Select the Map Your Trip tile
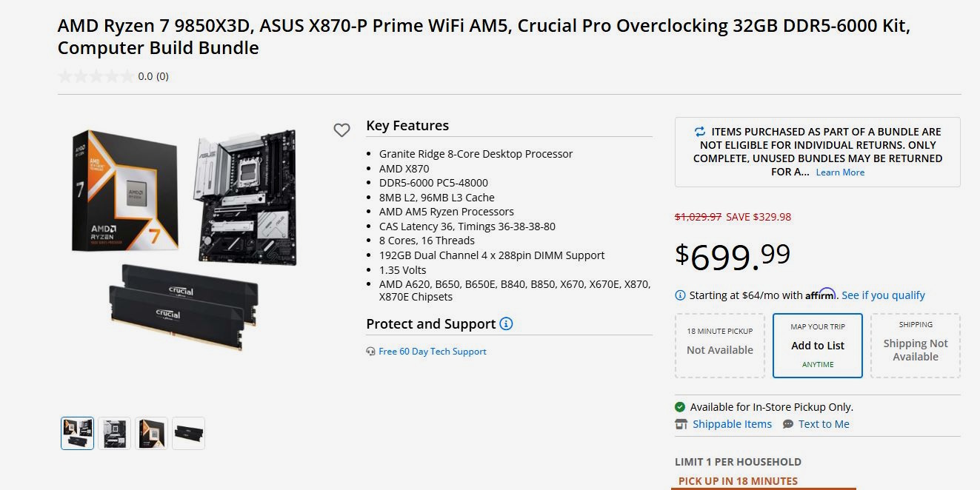 coord(818,345)
